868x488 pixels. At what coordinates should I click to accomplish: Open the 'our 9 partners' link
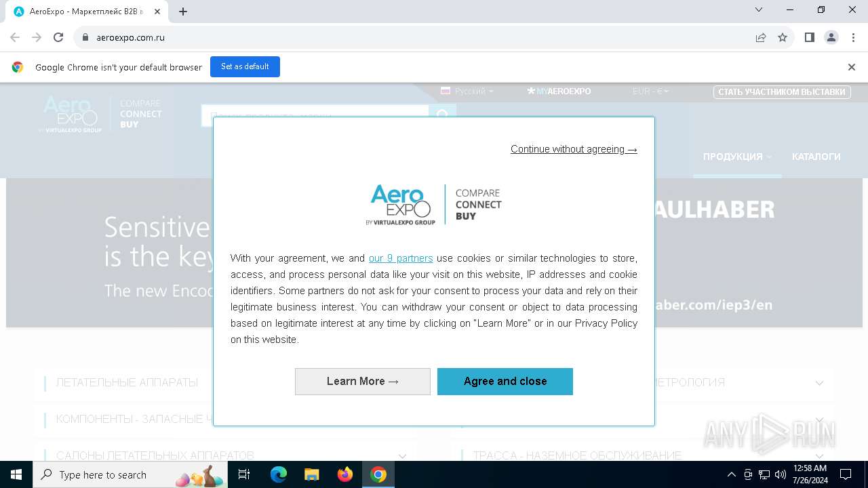click(401, 258)
